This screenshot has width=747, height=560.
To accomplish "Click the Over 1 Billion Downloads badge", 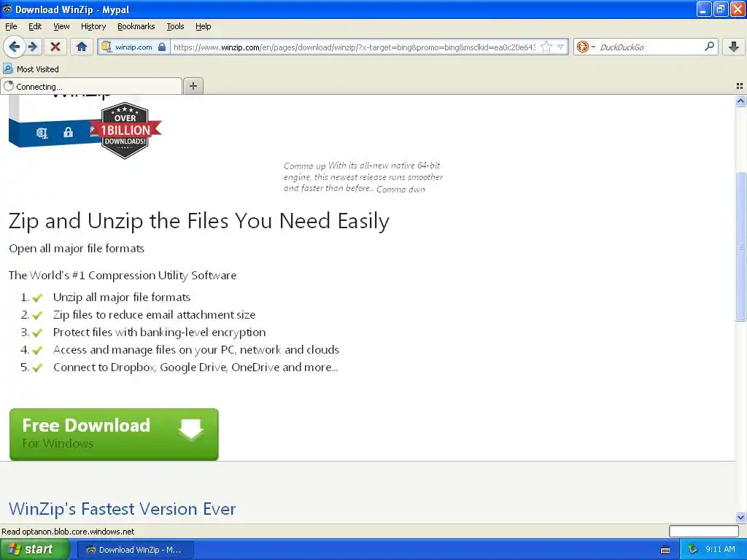I will [125, 130].
